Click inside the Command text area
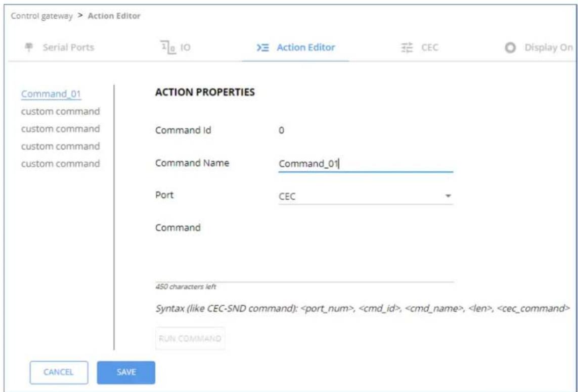Viewport: 578px width, 392px height. pos(304,259)
